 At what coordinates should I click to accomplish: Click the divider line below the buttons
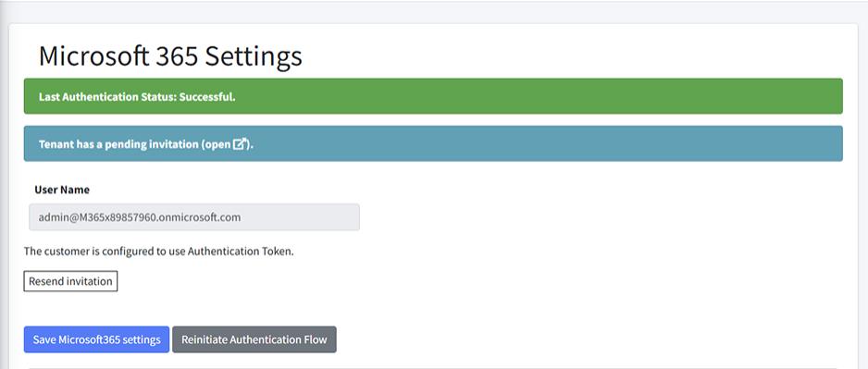433,368
